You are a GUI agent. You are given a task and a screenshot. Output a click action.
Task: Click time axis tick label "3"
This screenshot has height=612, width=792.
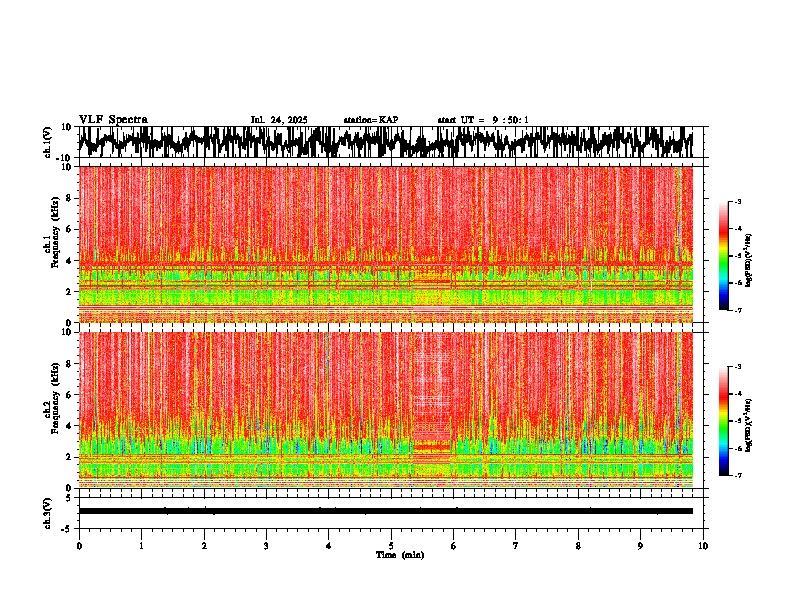click(266, 546)
